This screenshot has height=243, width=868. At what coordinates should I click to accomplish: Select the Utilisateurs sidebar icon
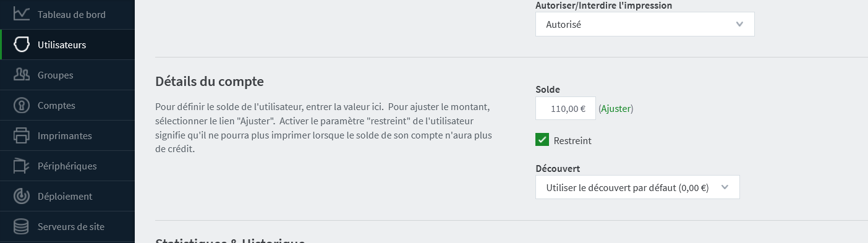(x=22, y=45)
